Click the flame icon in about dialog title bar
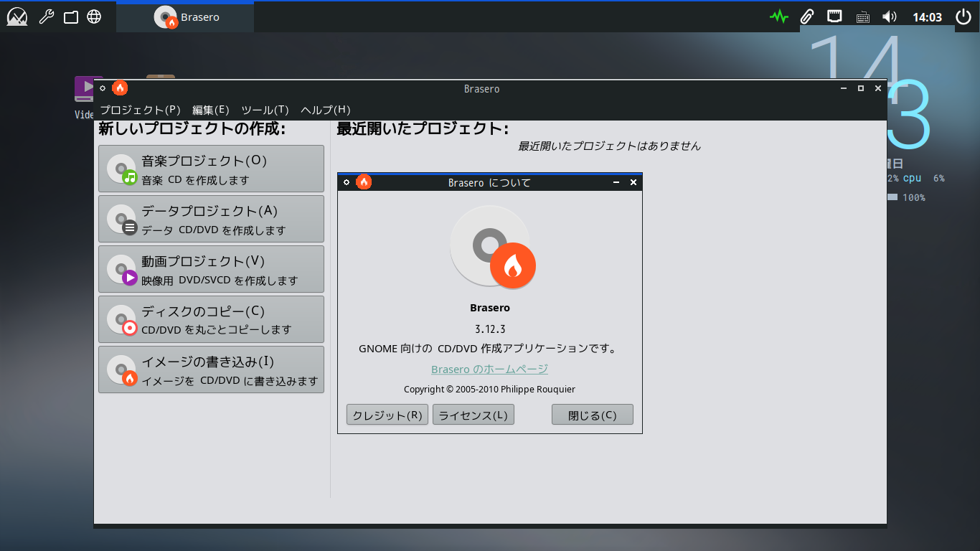Image resolution: width=980 pixels, height=551 pixels. (364, 182)
